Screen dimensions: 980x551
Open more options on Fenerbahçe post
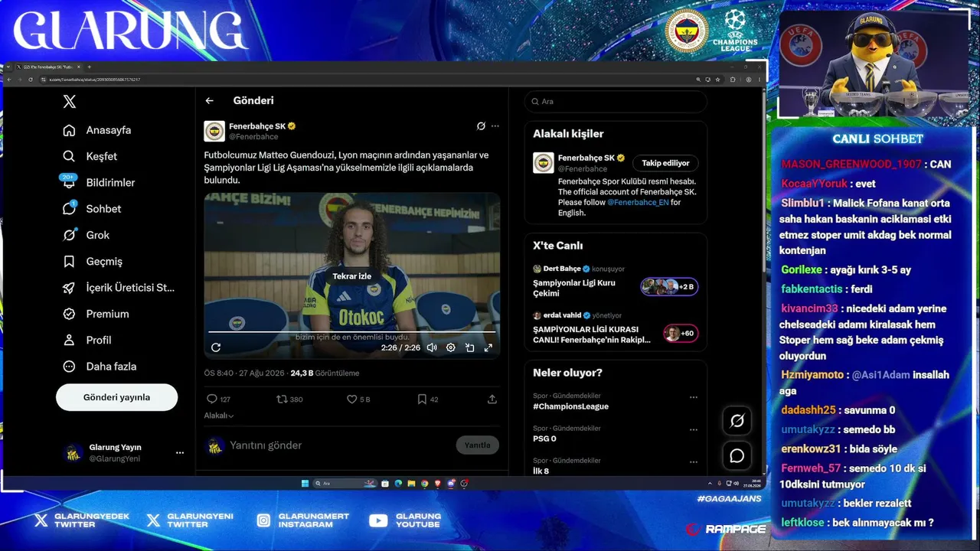point(495,126)
